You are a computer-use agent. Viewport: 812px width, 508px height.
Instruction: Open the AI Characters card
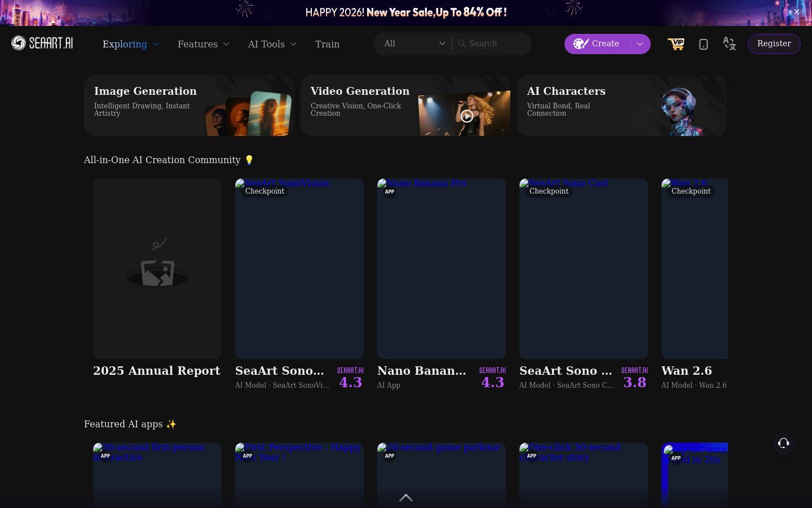click(622, 106)
